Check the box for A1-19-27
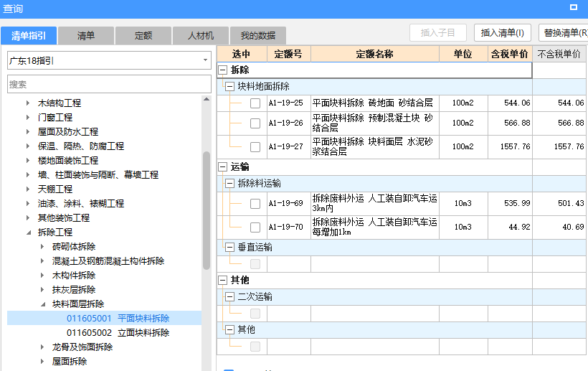Viewport: 588px width, 371px height. pos(255,146)
